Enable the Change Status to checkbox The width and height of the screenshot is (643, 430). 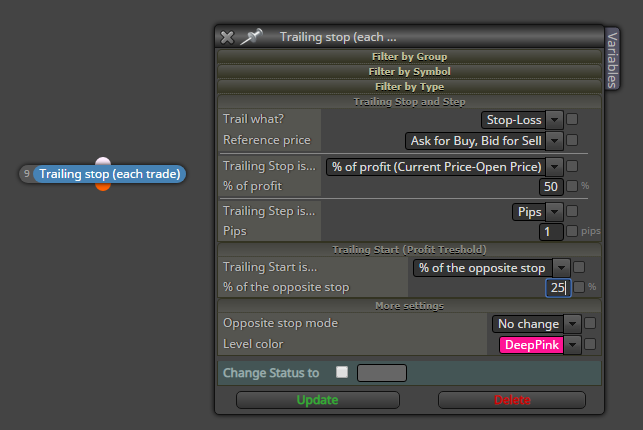tap(342, 372)
